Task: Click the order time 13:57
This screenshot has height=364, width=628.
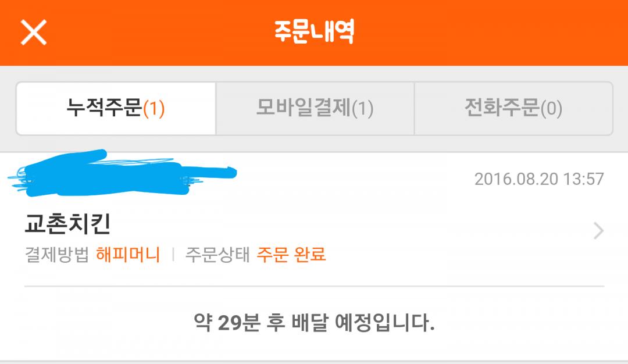Action: tap(584, 179)
